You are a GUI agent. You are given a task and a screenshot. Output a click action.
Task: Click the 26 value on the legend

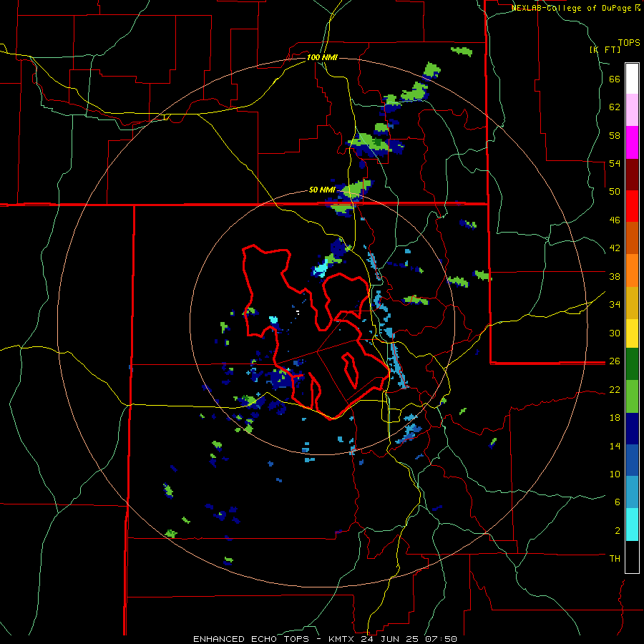(615, 361)
